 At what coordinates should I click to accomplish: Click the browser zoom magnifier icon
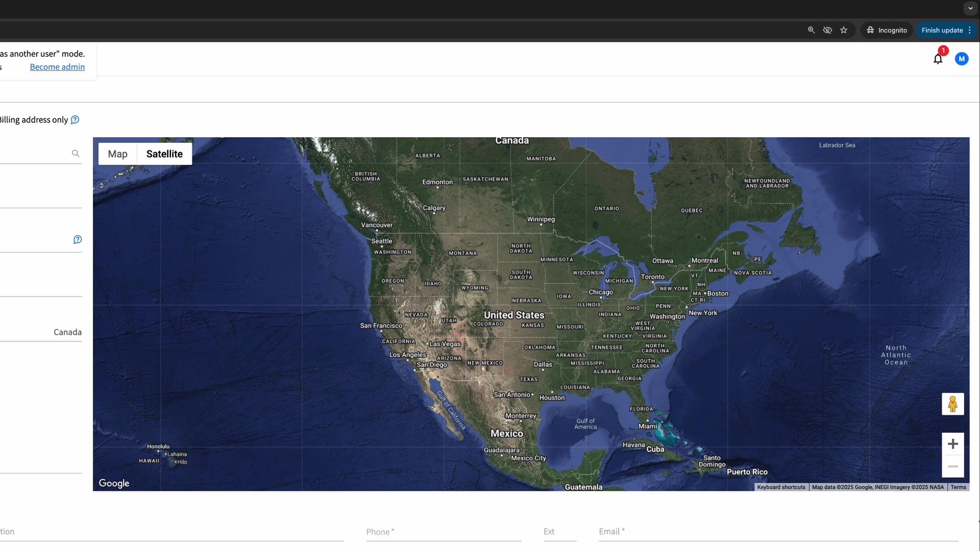811,30
